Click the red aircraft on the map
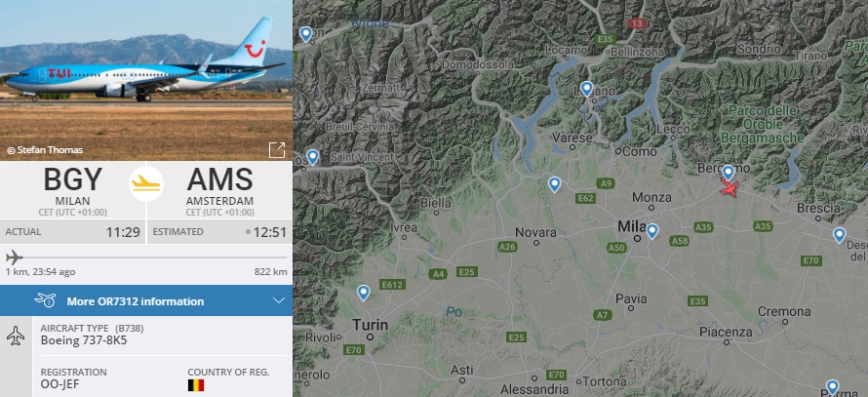Image resolution: width=868 pixels, height=397 pixels. [x=730, y=187]
